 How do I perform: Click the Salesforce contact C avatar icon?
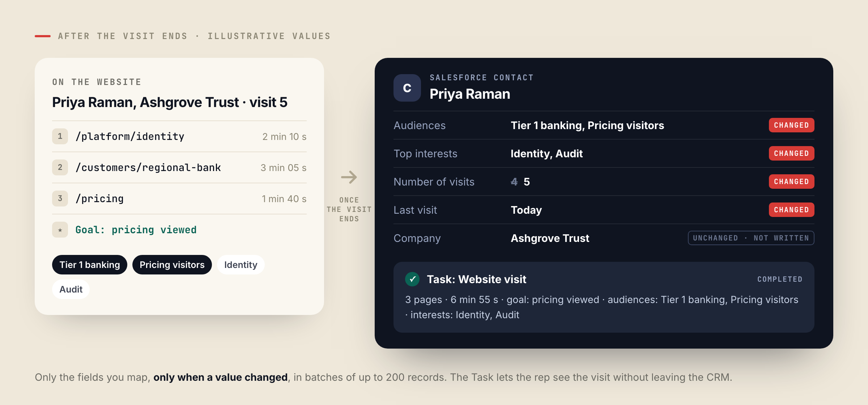(407, 88)
